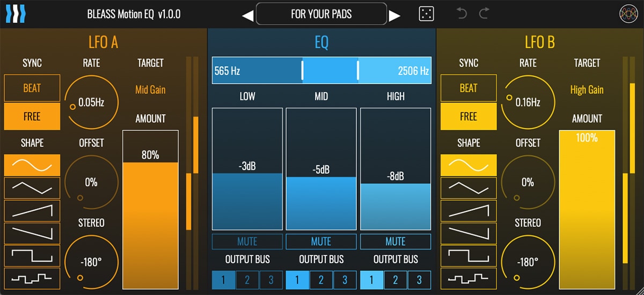Viewport: 644px width, 295px height.
Task: Select random step shape in LFO B
Action: pyautogui.click(x=469, y=278)
